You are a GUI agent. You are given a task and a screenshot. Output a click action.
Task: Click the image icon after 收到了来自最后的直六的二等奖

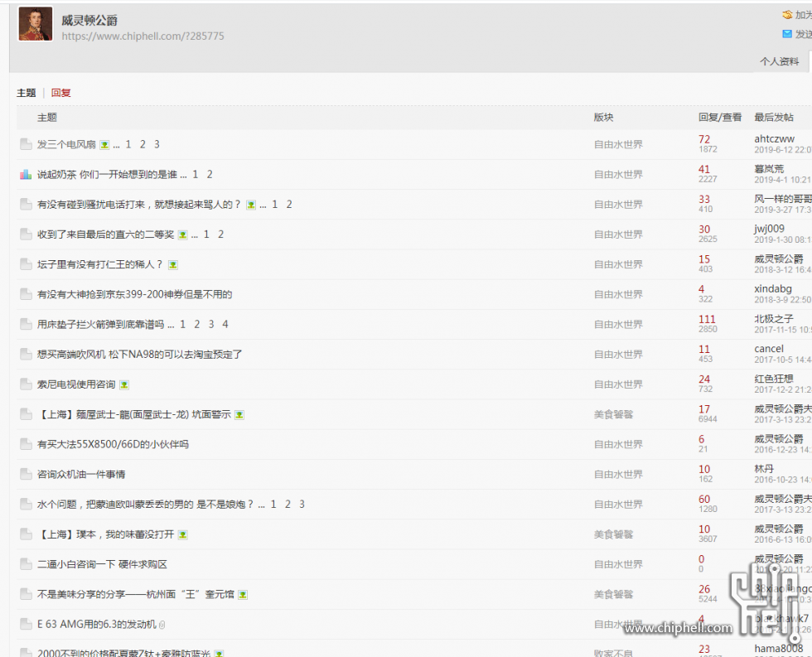183,235
